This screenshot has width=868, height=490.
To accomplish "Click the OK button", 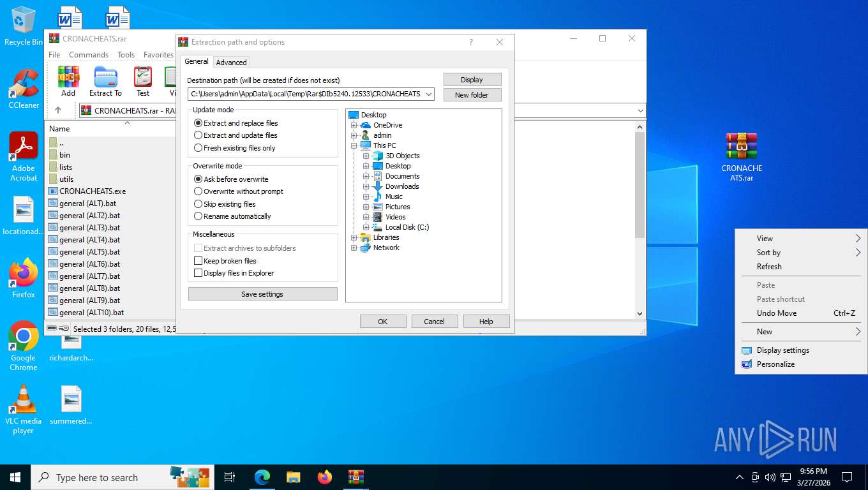I will coord(383,322).
